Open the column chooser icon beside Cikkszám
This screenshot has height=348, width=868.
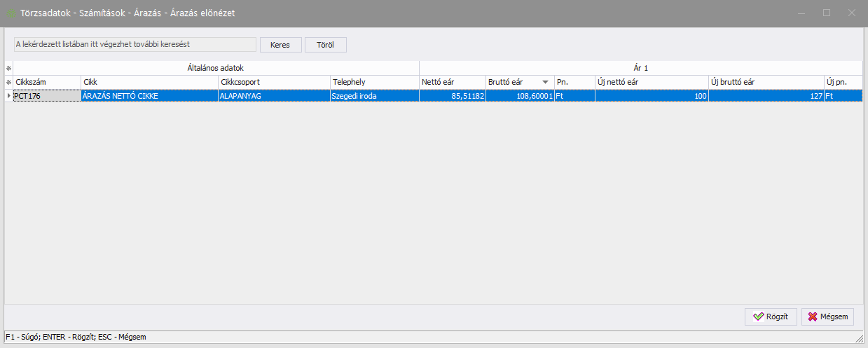[x=9, y=82]
